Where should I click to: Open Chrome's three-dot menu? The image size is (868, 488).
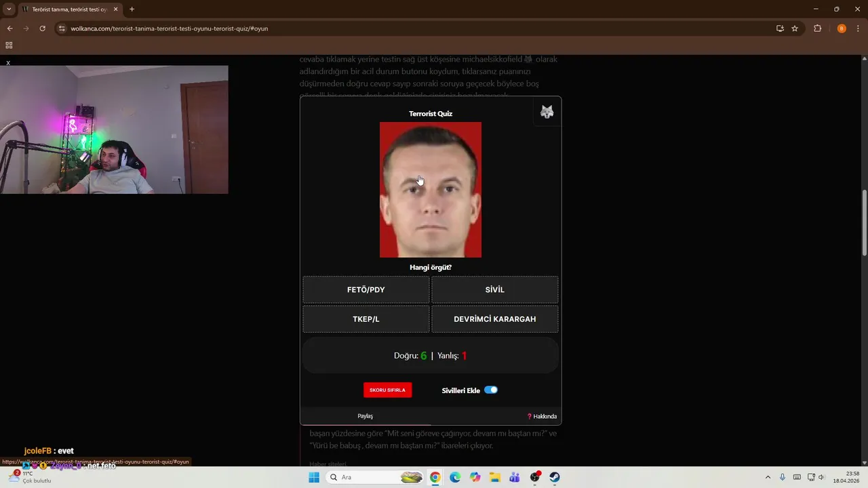coord(858,28)
